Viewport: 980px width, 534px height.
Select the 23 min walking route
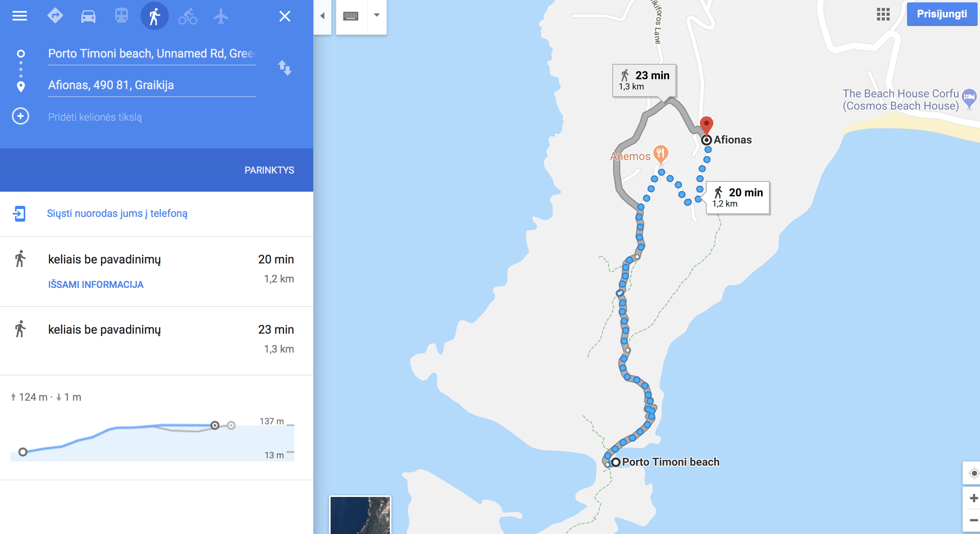pos(157,341)
